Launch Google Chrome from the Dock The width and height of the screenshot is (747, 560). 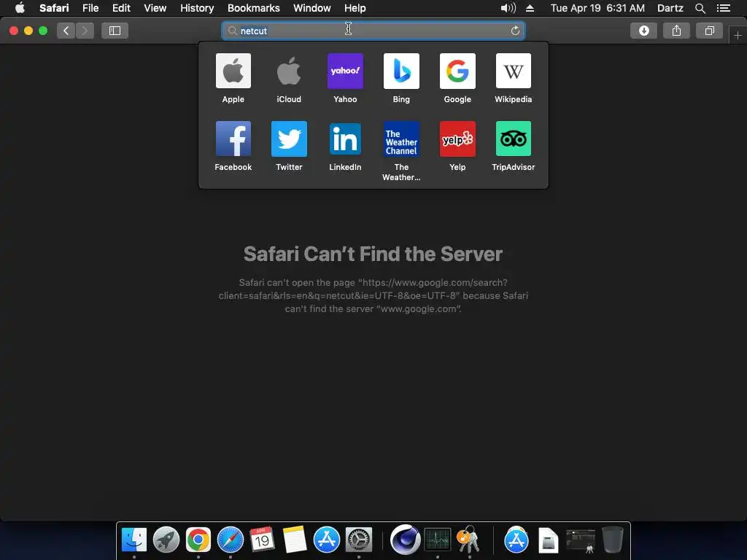tap(198, 540)
